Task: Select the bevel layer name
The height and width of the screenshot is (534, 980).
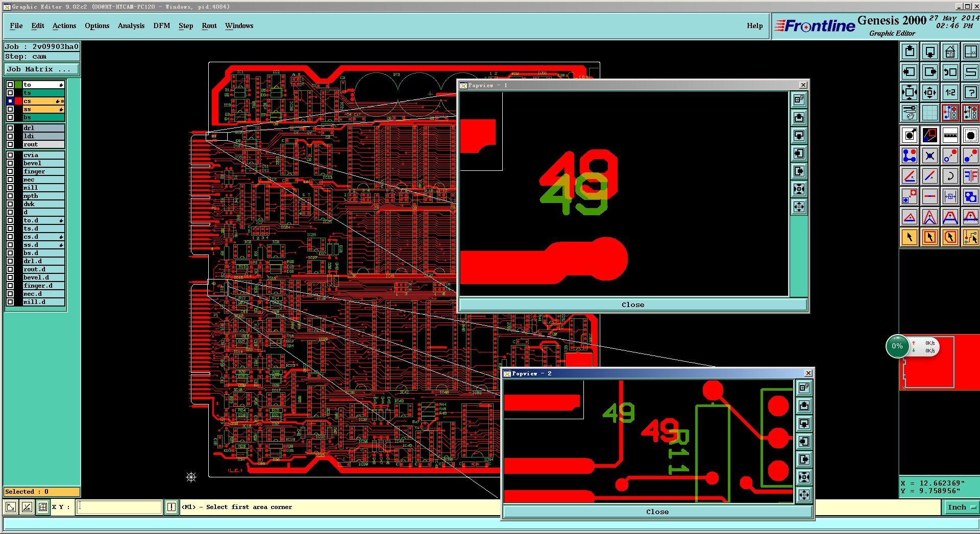Action: coord(44,163)
